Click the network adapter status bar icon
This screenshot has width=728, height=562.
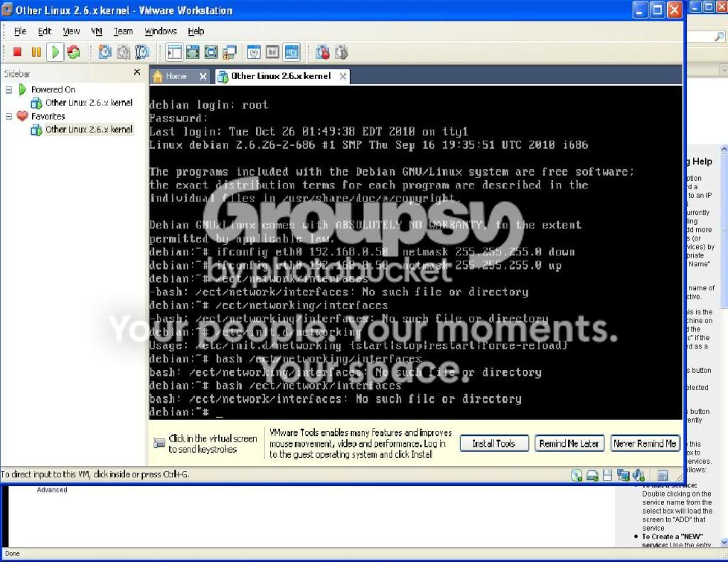point(623,475)
